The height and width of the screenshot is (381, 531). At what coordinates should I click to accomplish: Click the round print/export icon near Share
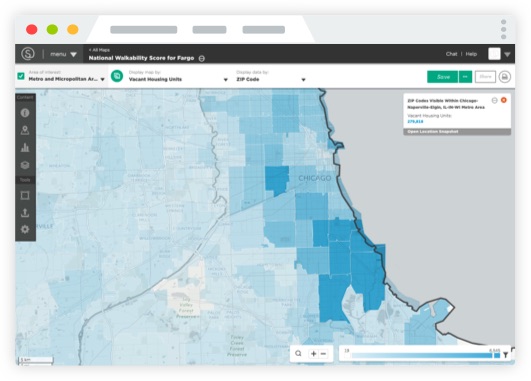[x=505, y=77]
